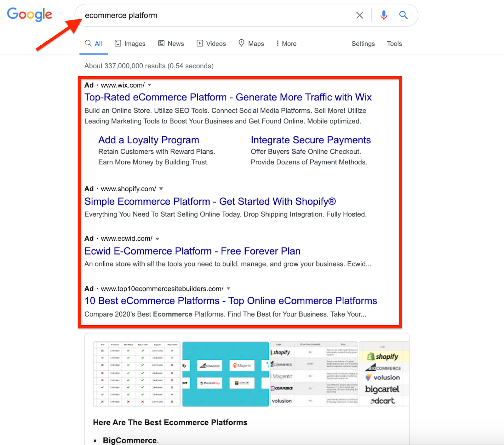The image size is (504, 445).
Task: Click the www.wix.com/ ad URL
Action: (123, 85)
